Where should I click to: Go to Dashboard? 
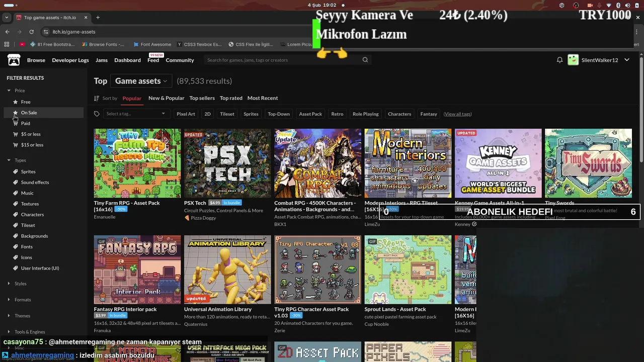click(x=127, y=60)
